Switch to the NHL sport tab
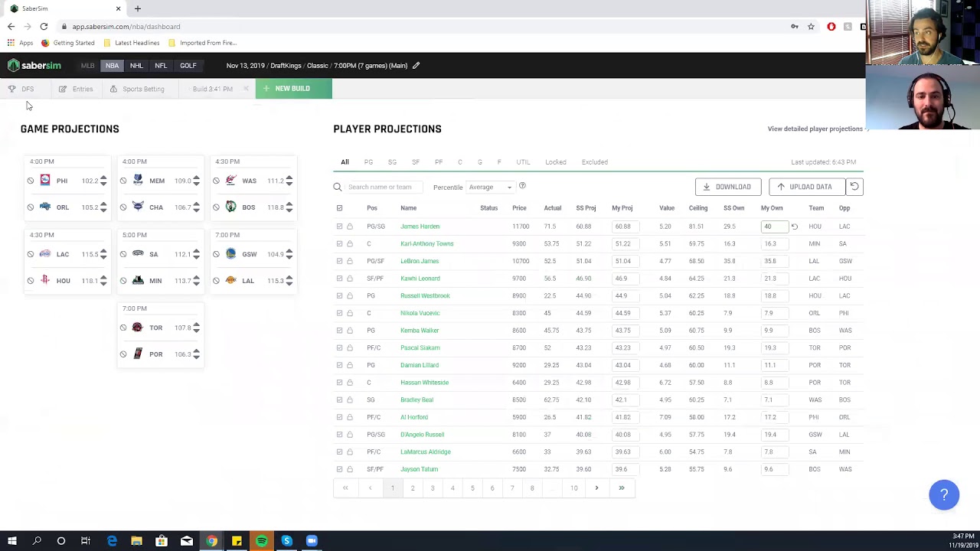 pyautogui.click(x=136, y=66)
